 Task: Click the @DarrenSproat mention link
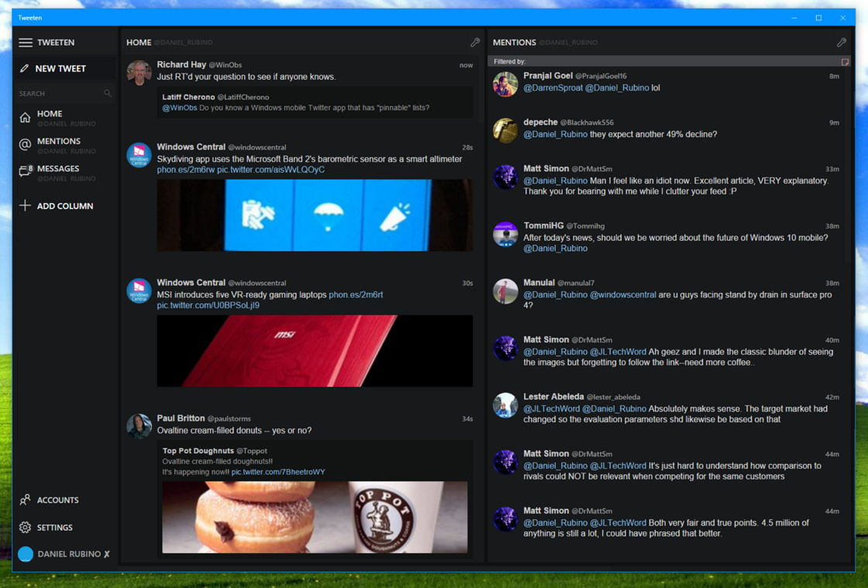(x=553, y=88)
